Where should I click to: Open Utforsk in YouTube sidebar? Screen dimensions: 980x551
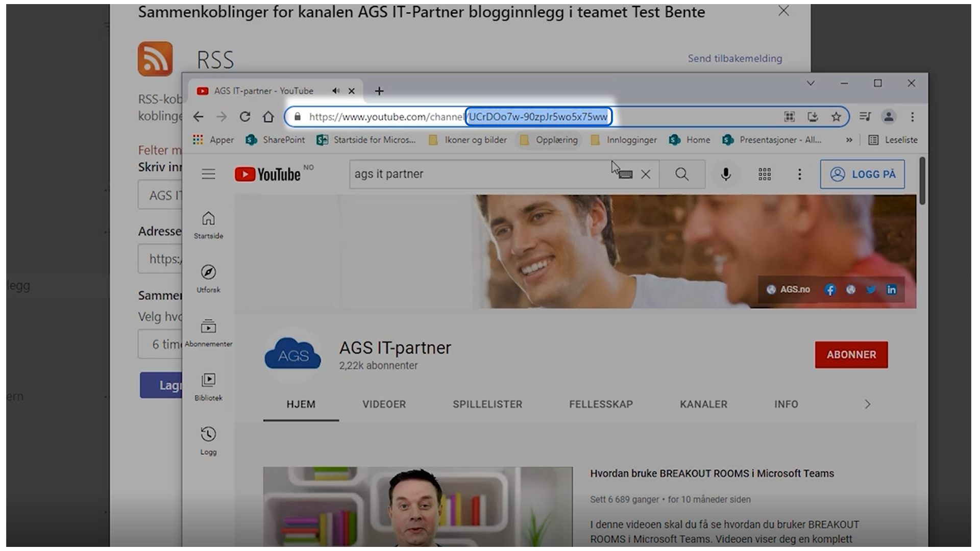click(208, 279)
